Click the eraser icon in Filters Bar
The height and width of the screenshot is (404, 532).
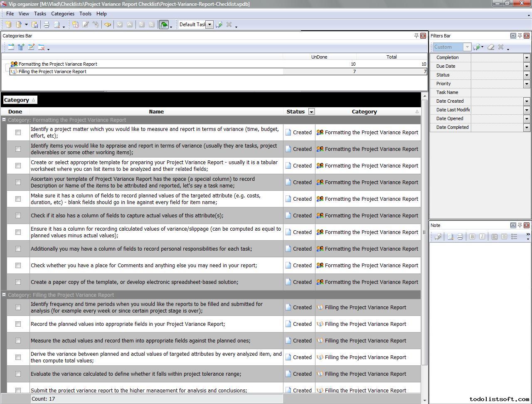pos(491,47)
